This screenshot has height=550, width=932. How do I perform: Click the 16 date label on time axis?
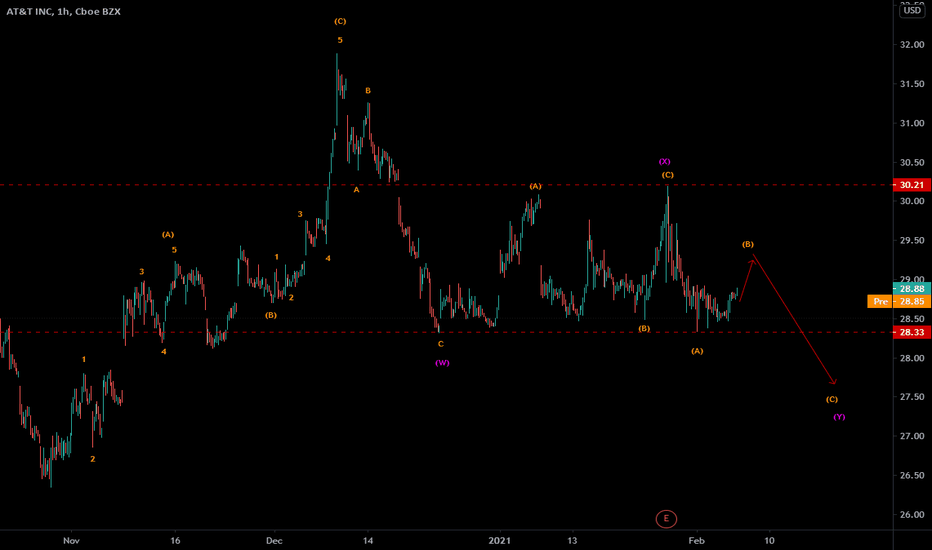click(175, 540)
